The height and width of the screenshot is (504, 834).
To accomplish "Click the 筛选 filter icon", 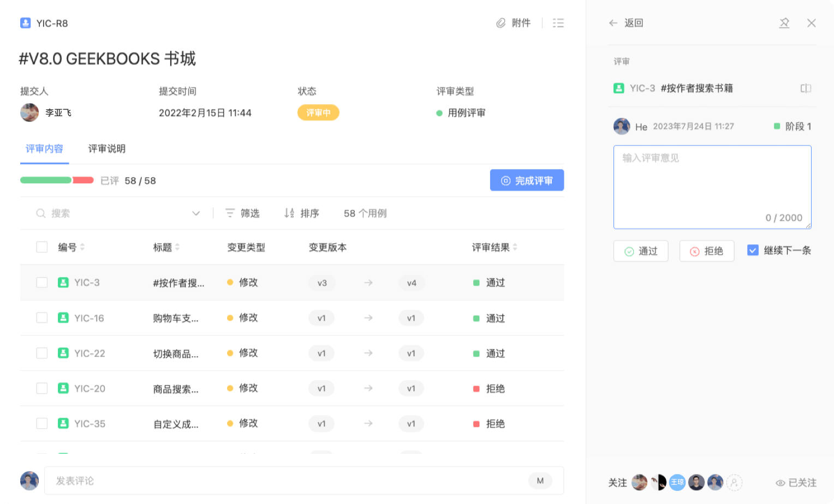I will 230,213.
